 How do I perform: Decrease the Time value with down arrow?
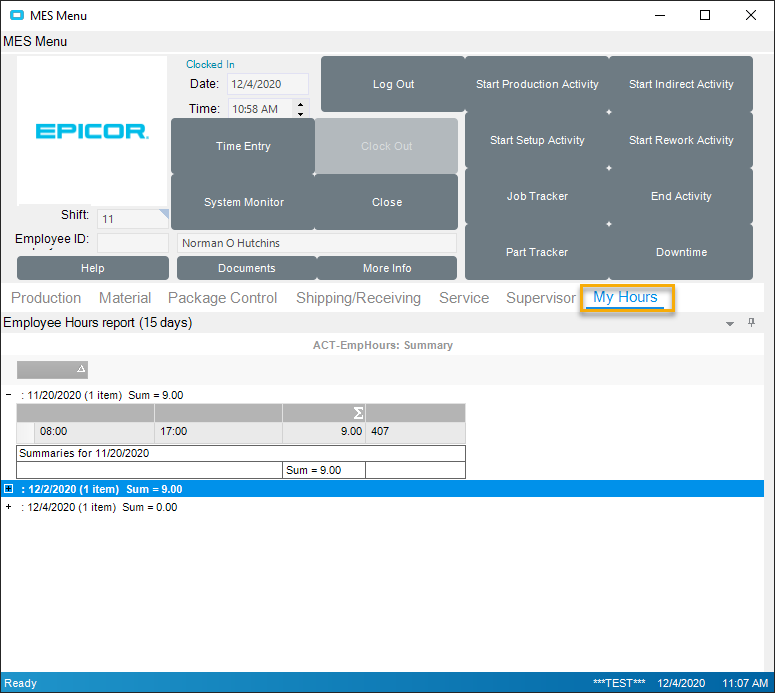coord(301,113)
